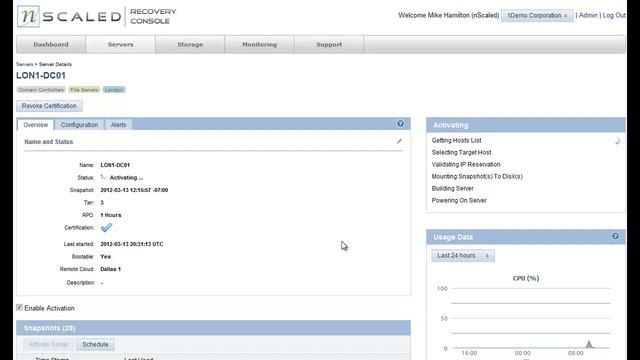Select the Monitoring menu
The width and height of the screenshot is (640, 360).
click(260, 44)
